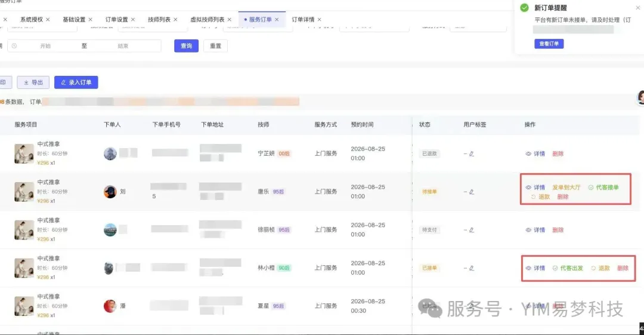Edit user tag for 林小橙 order

[472, 268]
